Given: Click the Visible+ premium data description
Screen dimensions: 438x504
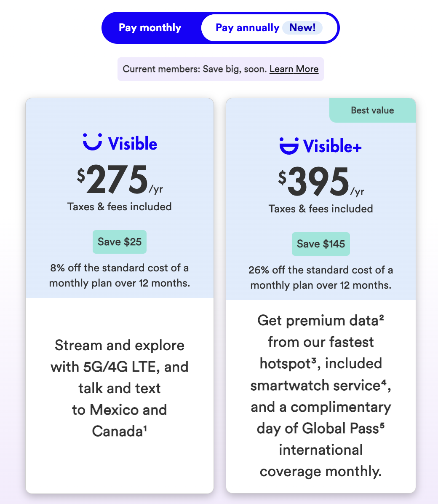Looking at the screenshot, I should [321, 396].
